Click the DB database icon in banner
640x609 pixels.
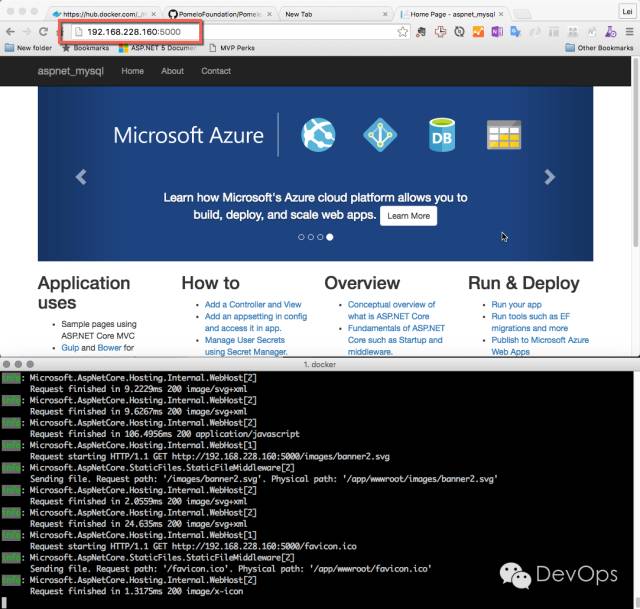442,135
